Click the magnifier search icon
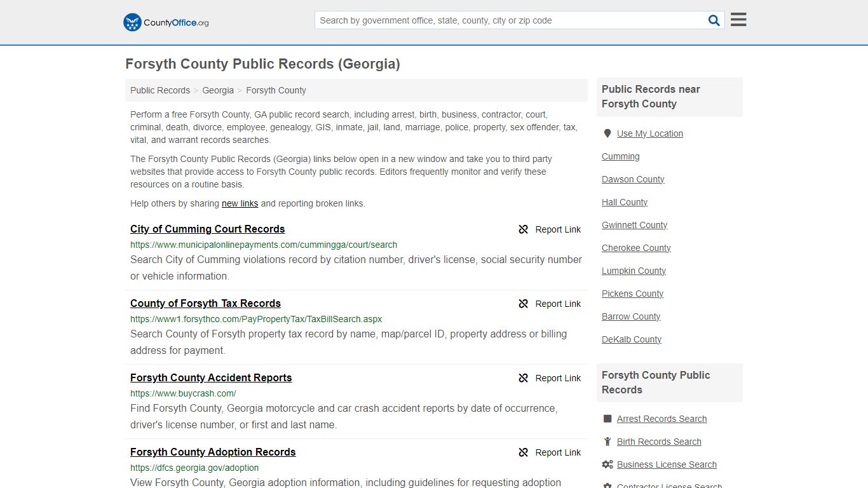This screenshot has width=868, height=488. click(x=714, y=20)
